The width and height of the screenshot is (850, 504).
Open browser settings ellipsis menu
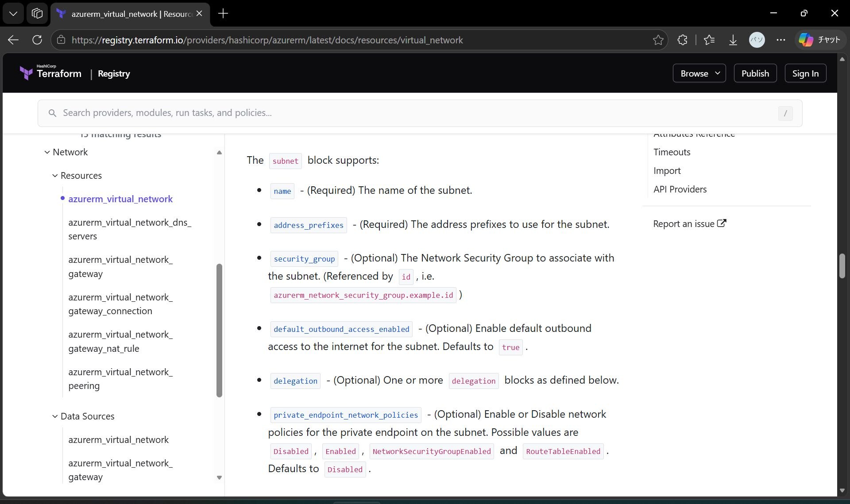click(x=781, y=40)
